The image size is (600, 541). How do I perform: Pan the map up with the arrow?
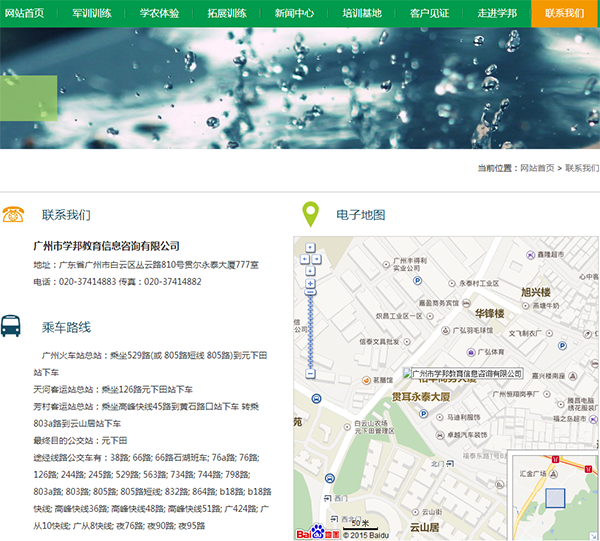point(310,247)
